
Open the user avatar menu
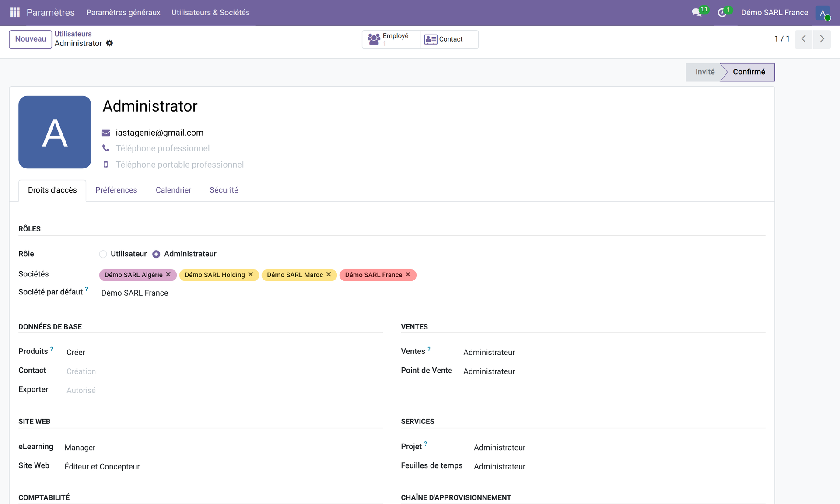[x=822, y=13]
